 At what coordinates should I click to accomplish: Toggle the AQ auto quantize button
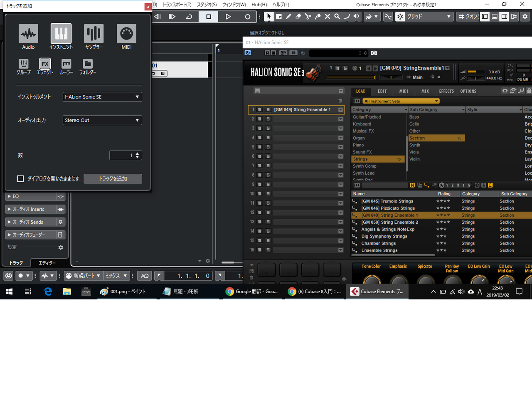pos(145,276)
